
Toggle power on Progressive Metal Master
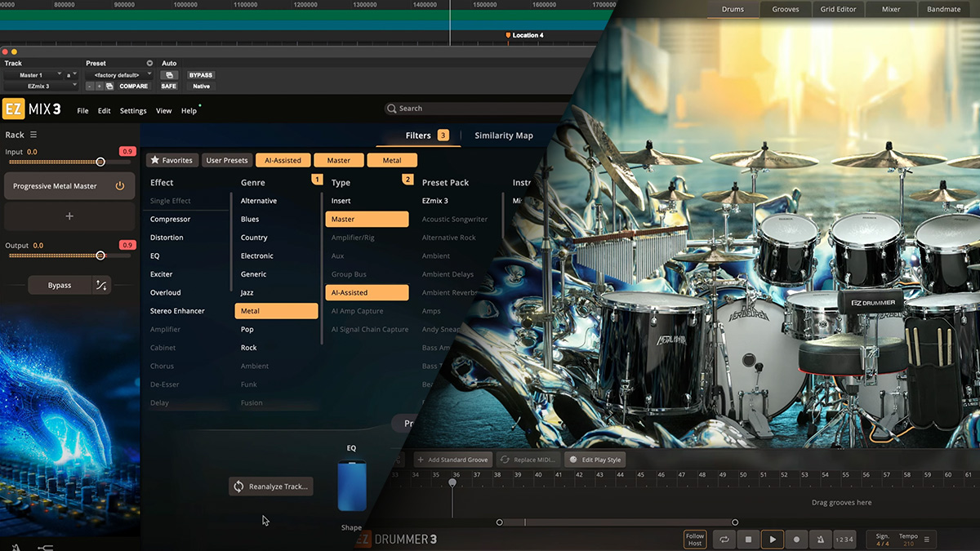click(x=120, y=186)
